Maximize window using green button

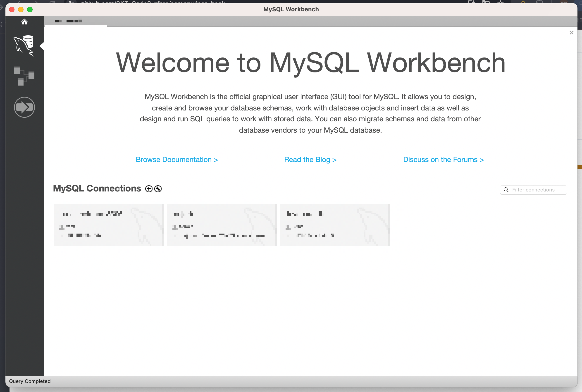(x=30, y=10)
